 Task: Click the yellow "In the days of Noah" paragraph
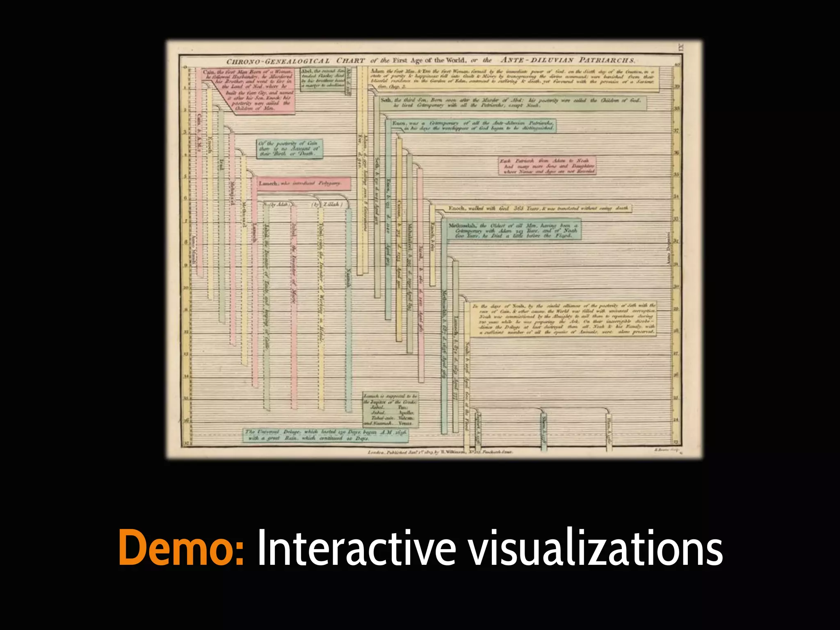click(563, 319)
